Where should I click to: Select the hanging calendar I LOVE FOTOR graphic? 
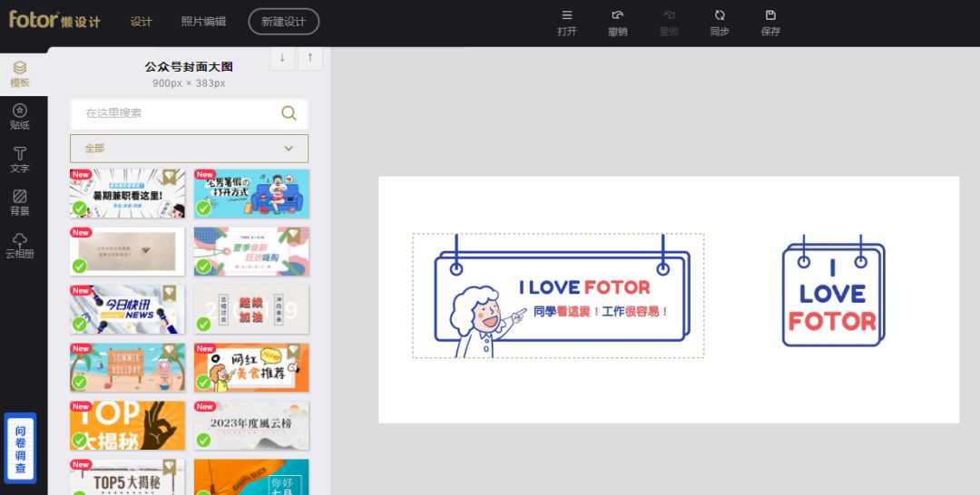click(x=833, y=291)
